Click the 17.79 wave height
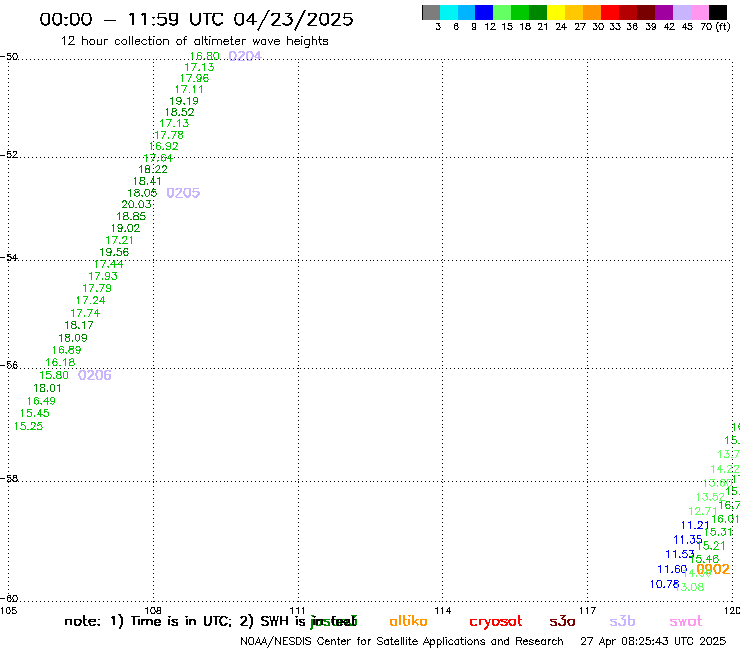The width and height of the screenshot is (740, 650). click(x=97, y=288)
